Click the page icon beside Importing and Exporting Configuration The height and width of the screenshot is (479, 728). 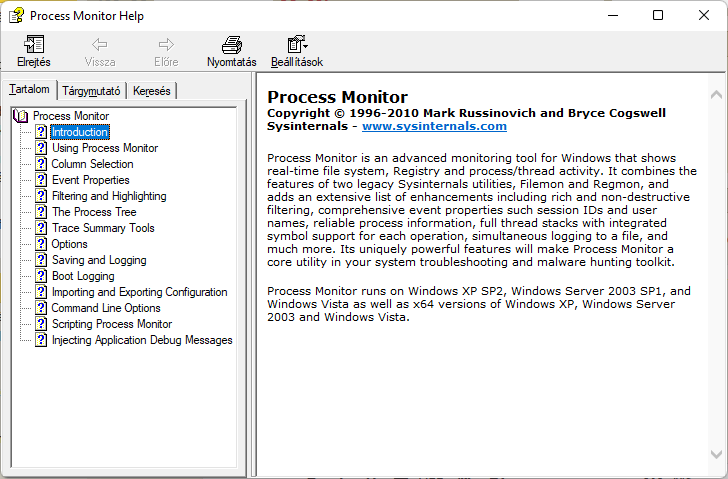(x=41, y=292)
